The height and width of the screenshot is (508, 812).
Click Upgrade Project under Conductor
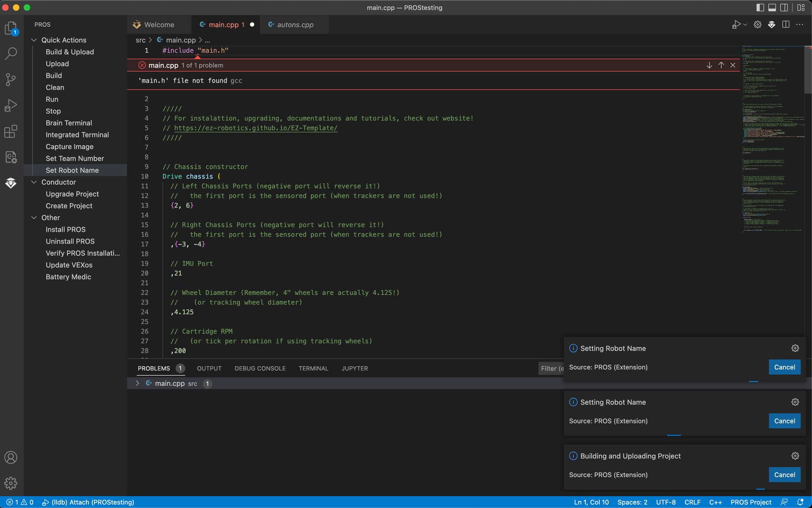(x=72, y=194)
